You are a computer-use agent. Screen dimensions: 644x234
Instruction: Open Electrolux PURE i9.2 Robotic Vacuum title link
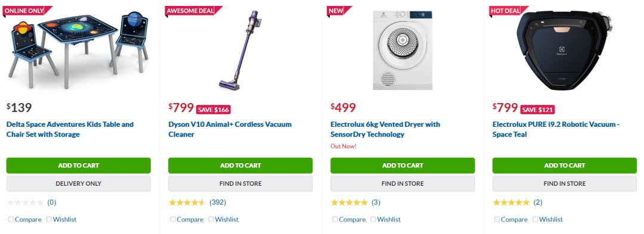(x=556, y=129)
